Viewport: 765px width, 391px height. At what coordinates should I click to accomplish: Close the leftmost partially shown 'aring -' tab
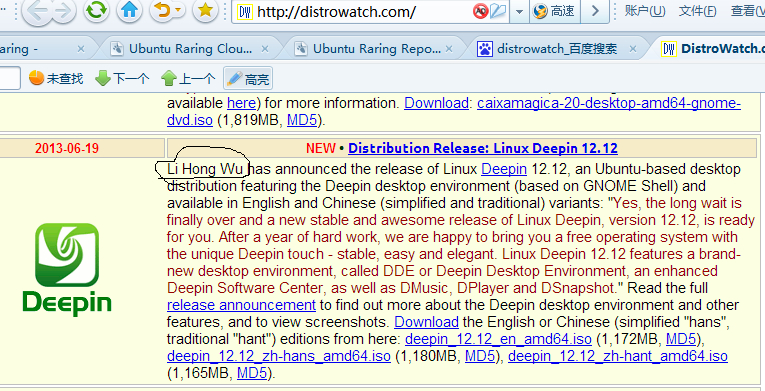click(x=81, y=49)
